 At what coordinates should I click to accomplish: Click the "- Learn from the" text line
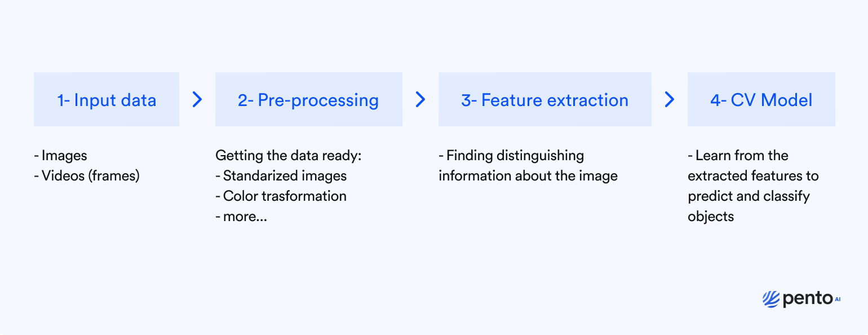(738, 156)
